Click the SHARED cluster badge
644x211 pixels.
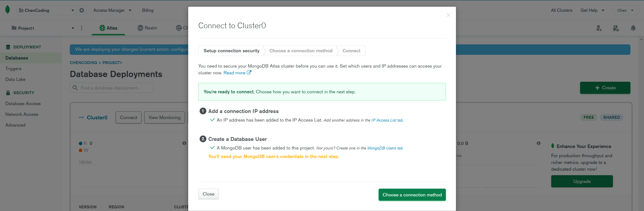pos(611,118)
